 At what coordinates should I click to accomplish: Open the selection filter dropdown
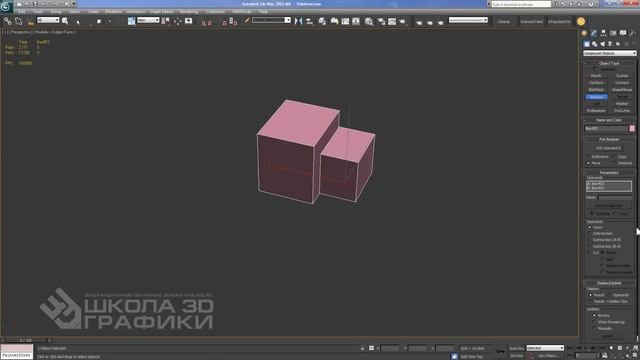(48, 20)
